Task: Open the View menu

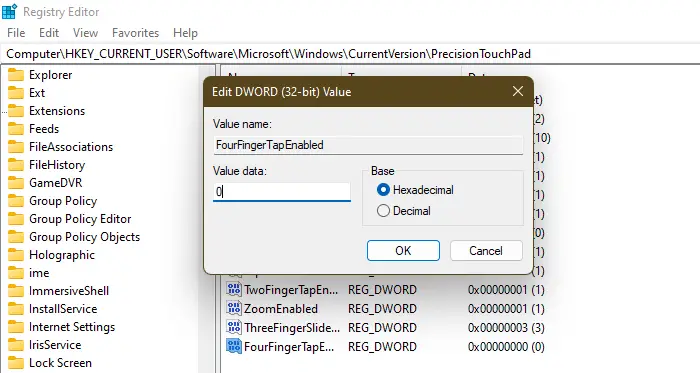Action: coord(85,33)
